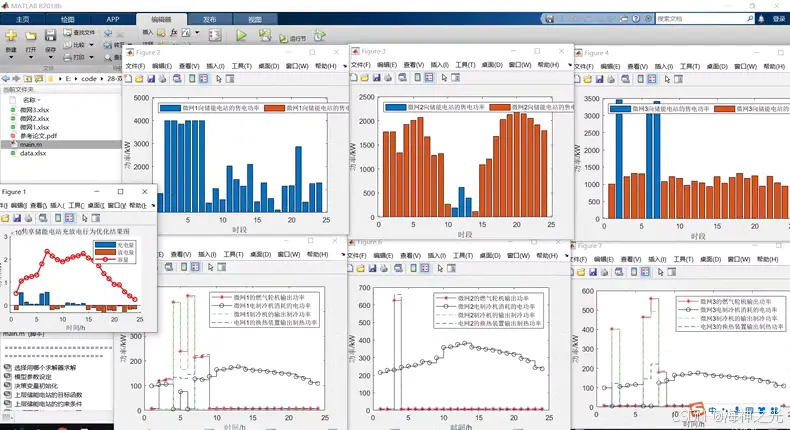Expand Figure 2 menu overflow arrow
Screen dimensions: 790x430
tap(345, 66)
